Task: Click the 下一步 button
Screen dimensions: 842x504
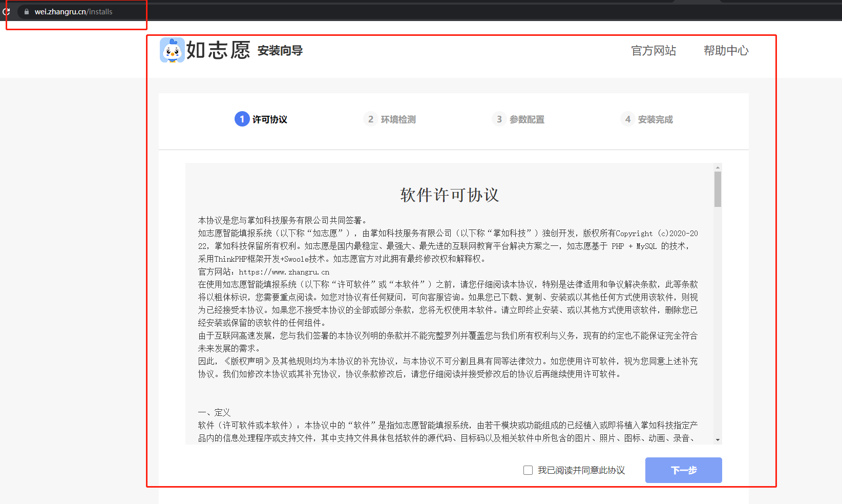Action: click(684, 470)
